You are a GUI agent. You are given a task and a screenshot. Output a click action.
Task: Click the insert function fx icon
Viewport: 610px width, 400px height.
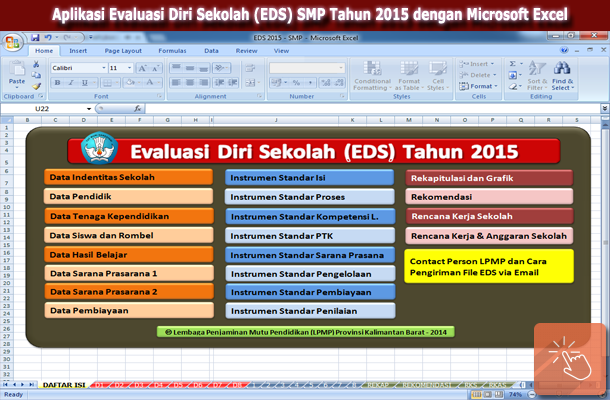pyautogui.click(x=137, y=109)
